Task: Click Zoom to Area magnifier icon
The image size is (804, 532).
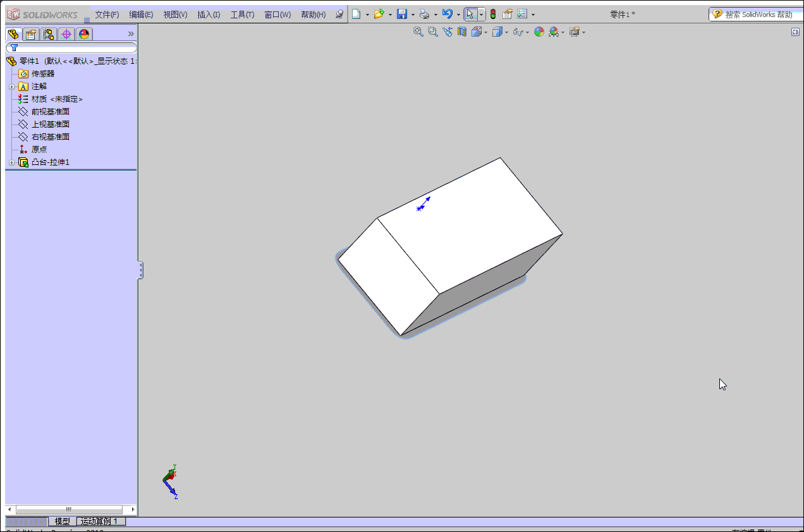Action: click(433, 32)
